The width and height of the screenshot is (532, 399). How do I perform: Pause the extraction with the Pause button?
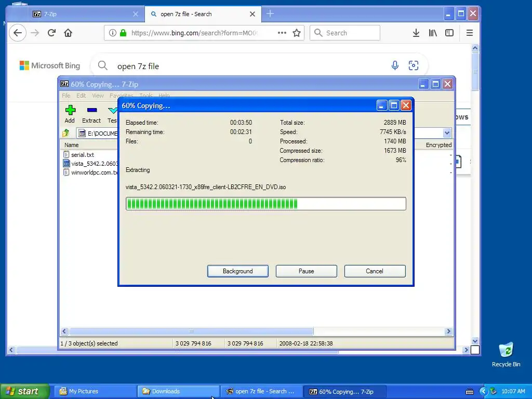click(307, 271)
